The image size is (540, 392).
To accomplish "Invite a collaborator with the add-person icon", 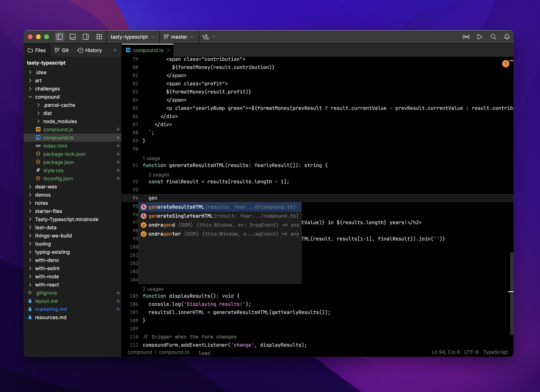I will [205, 37].
